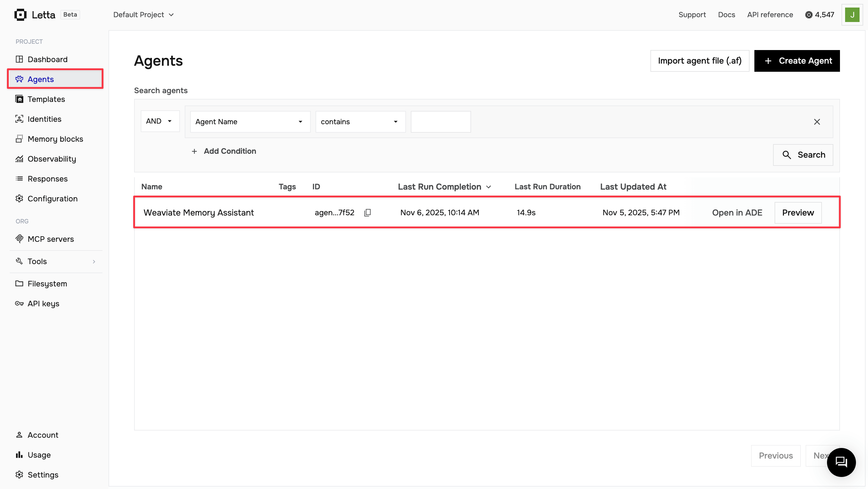Remove the search condition with X icon
Screen dimensions: 868x489
coord(817,122)
